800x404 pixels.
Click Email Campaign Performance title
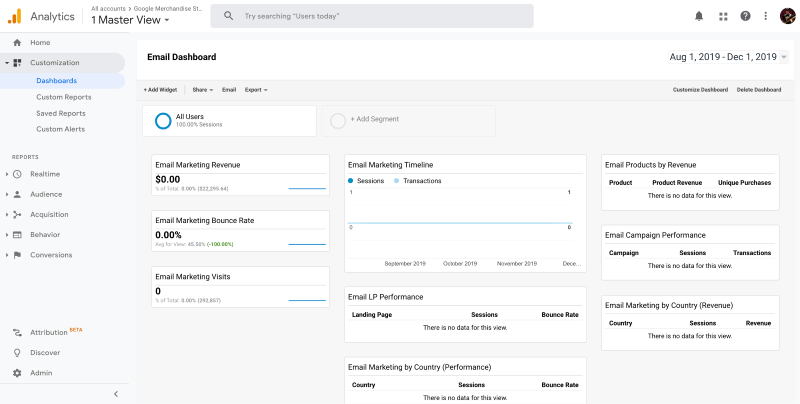click(x=655, y=235)
